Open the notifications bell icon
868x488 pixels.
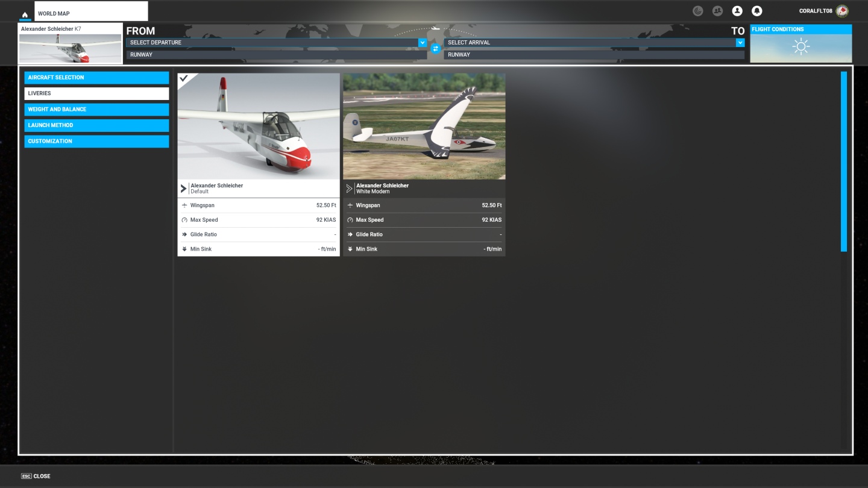(x=757, y=11)
